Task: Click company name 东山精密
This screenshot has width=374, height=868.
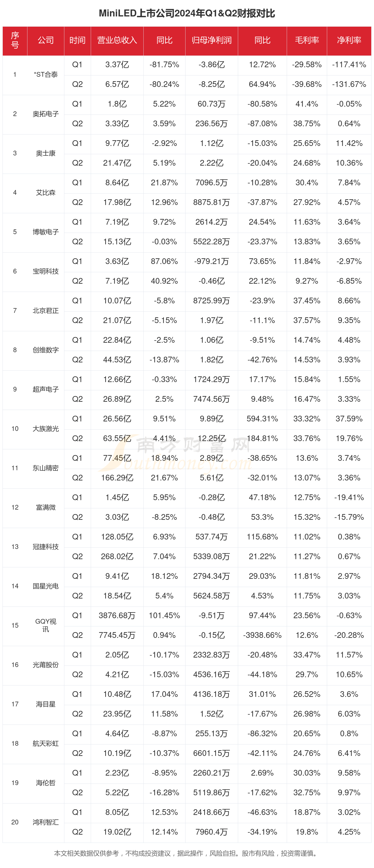Action: point(46,468)
